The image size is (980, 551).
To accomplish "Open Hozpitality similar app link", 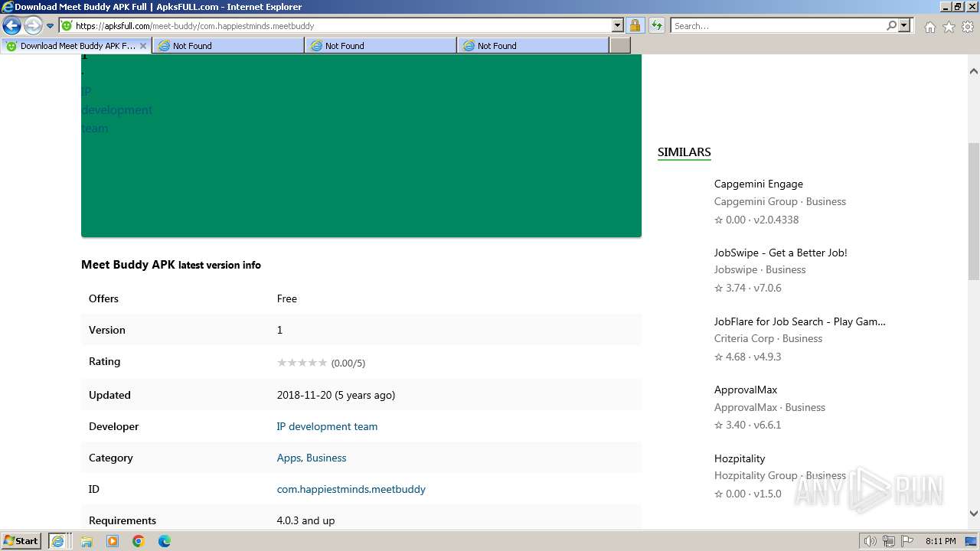I will click(740, 458).
